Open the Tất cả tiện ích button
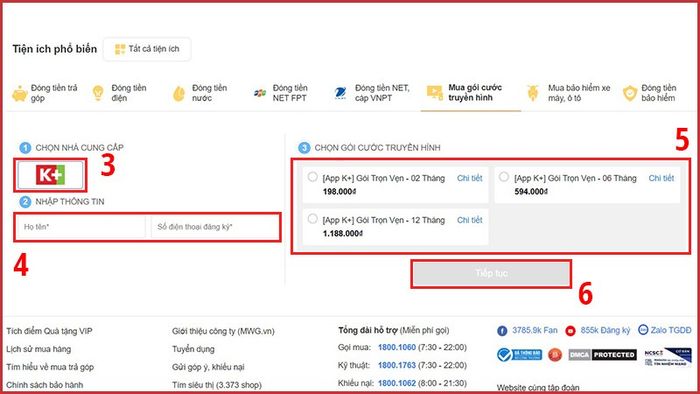This screenshot has width=700, height=394. pyautogui.click(x=147, y=49)
